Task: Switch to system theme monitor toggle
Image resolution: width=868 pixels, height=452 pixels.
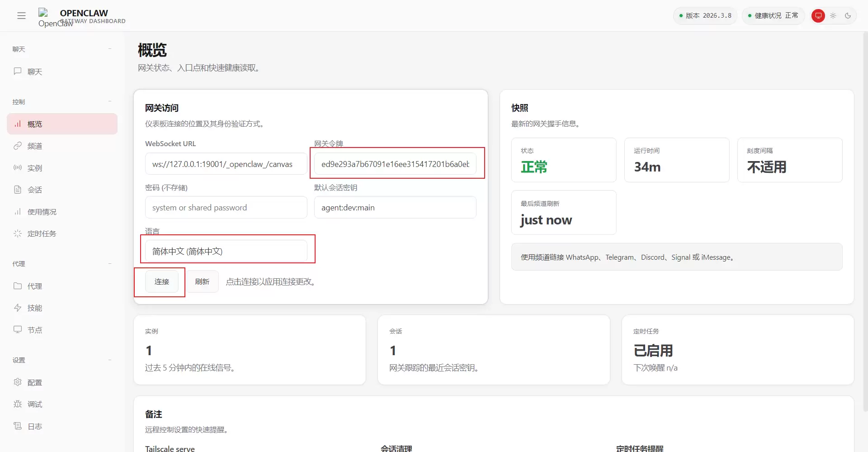Action: tap(818, 16)
